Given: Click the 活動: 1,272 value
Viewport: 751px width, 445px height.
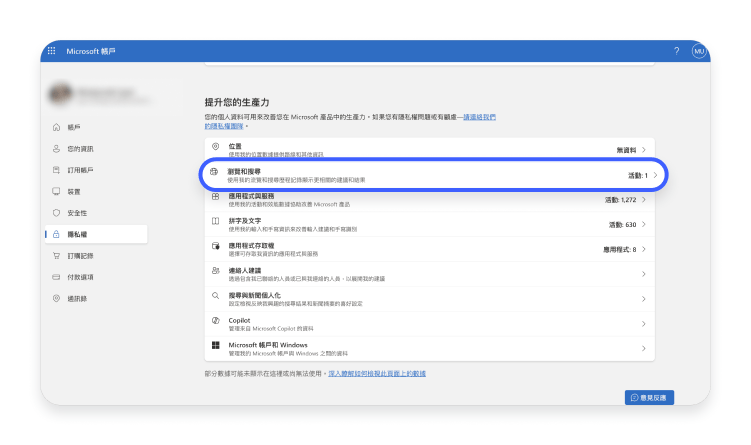Looking at the screenshot, I should [x=620, y=200].
